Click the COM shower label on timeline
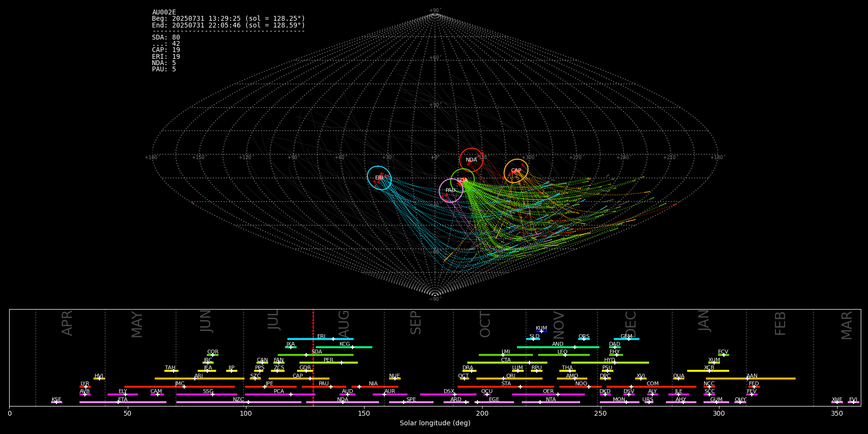Image resolution: width=868 pixels, height=434 pixels. click(x=652, y=384)
